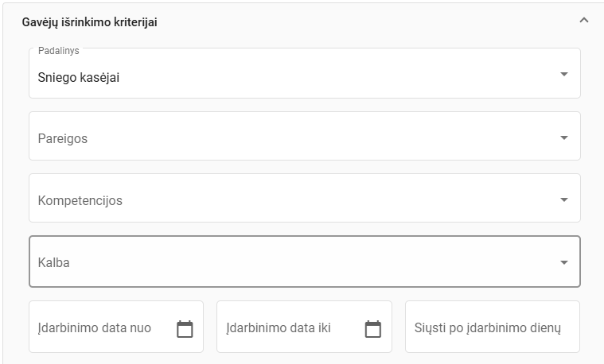Click the Siųsti po įdarbinimo dienų placeholder text

click(x=488, y=327)
